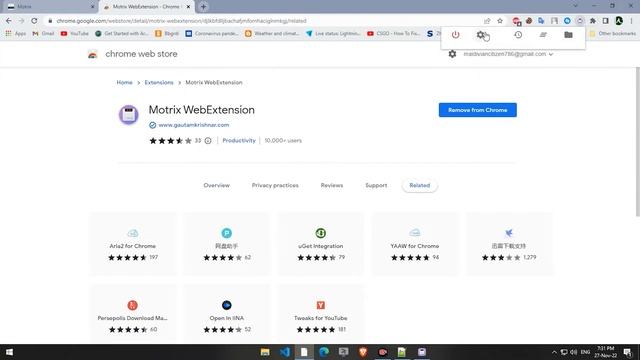Toggle Chrome side panel icon
Screen dimensions: 640x360
click(x=606, y=21)
